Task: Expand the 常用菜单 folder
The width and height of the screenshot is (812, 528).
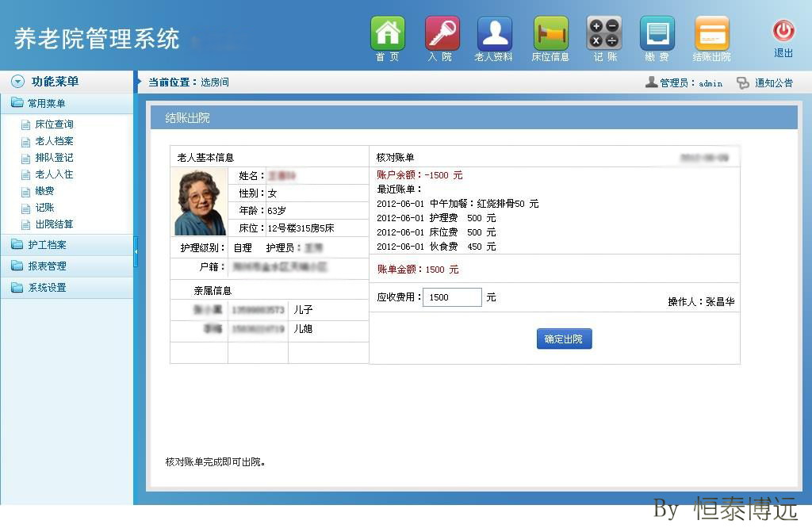Action: coord(67,104)
